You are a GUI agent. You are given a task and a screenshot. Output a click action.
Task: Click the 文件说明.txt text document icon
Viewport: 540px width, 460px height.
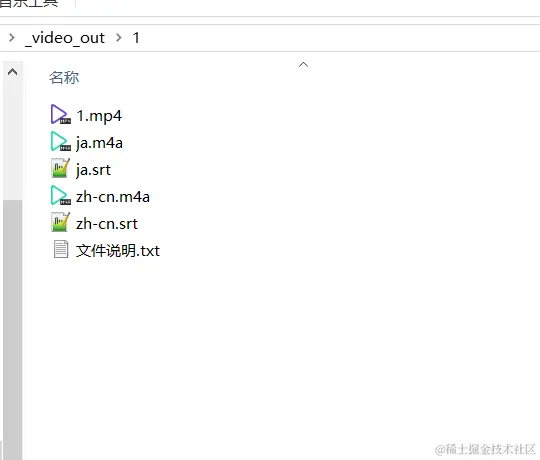coord(61,249)
